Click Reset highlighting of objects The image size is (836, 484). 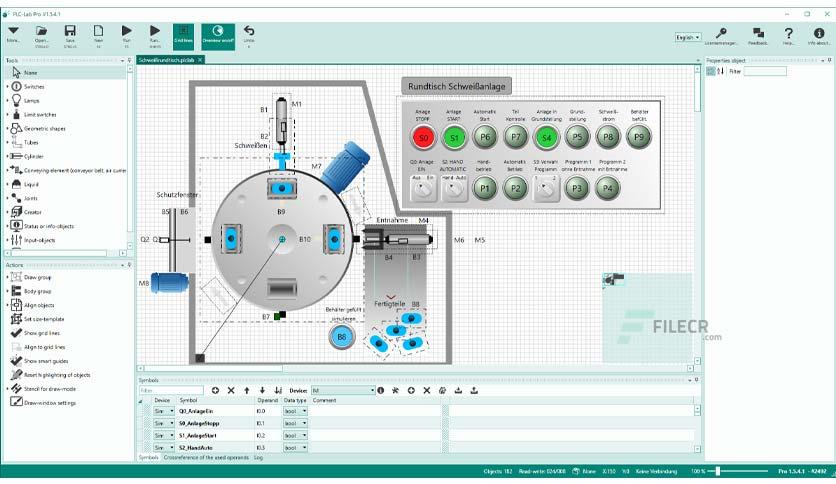tap(57, 375)
